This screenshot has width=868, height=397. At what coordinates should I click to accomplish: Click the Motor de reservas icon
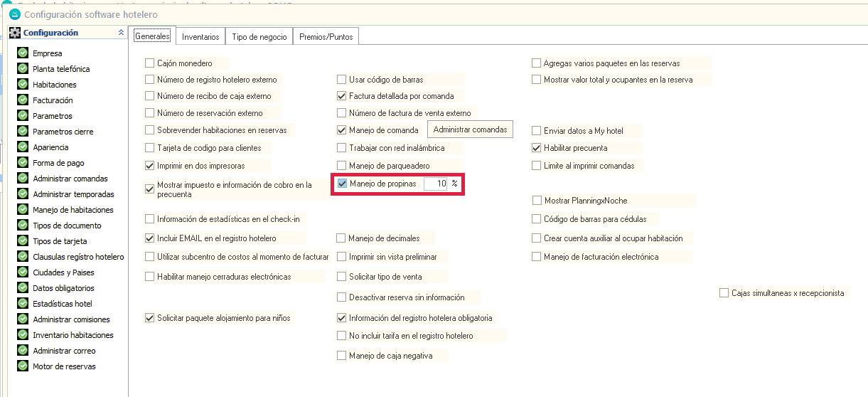click(23, 366)
